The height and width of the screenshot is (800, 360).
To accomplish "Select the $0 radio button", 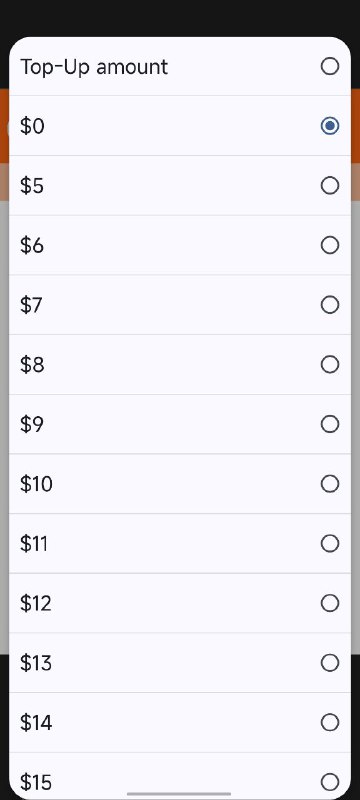I will click(330, 126).
